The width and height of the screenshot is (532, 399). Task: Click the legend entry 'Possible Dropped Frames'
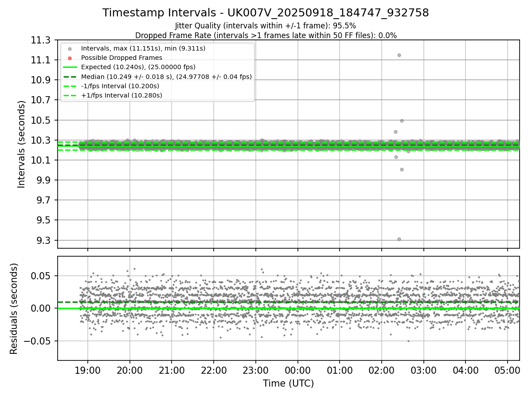pos(121,58)
